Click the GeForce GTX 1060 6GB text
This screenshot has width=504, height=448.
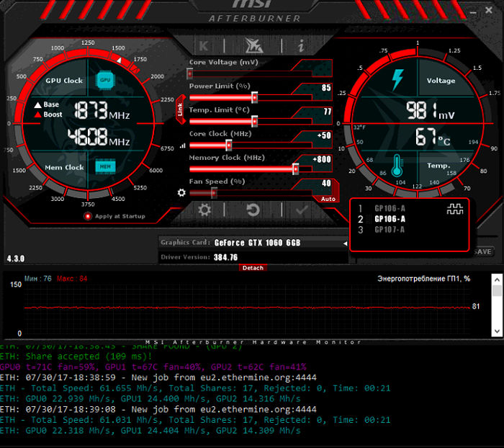(x=257, y=243)
